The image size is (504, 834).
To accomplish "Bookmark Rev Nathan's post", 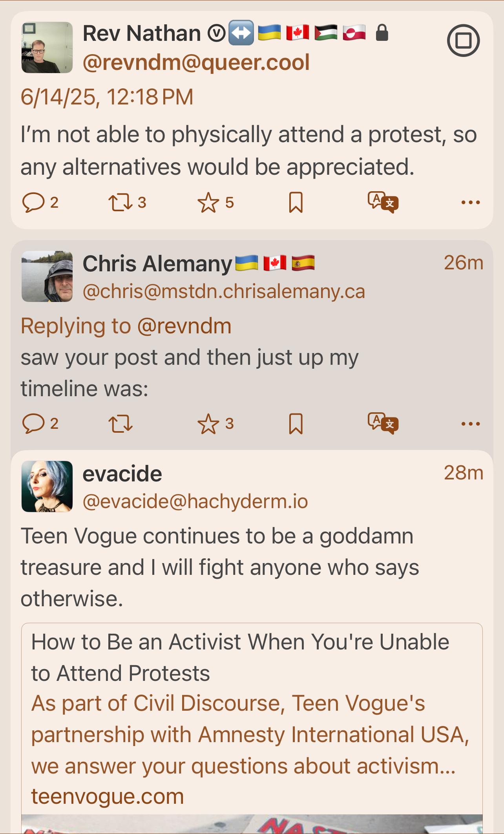I will click(296, 203).
